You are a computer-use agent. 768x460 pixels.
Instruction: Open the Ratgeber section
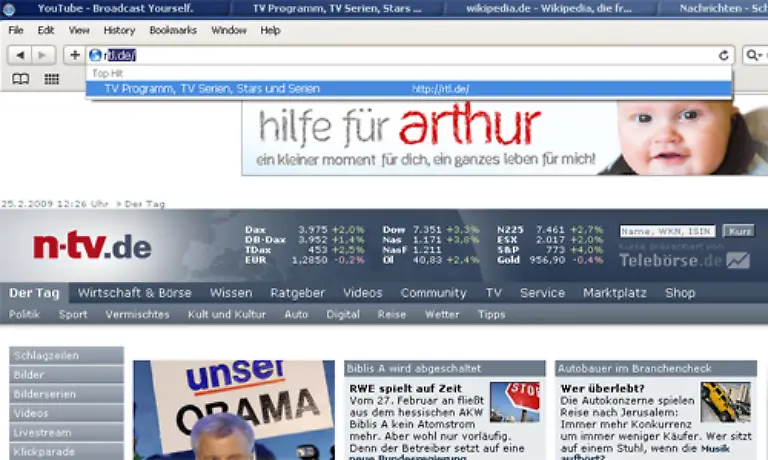[x=297, y=293]
